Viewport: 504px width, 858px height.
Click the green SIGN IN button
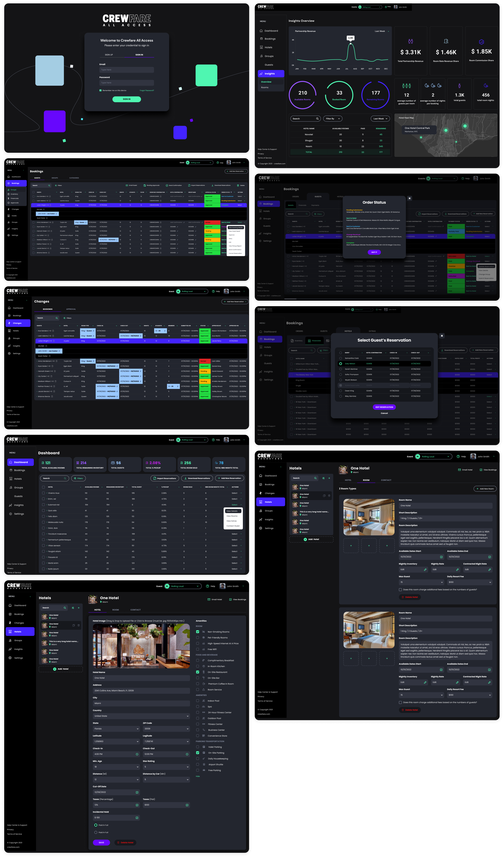point(127,99)
